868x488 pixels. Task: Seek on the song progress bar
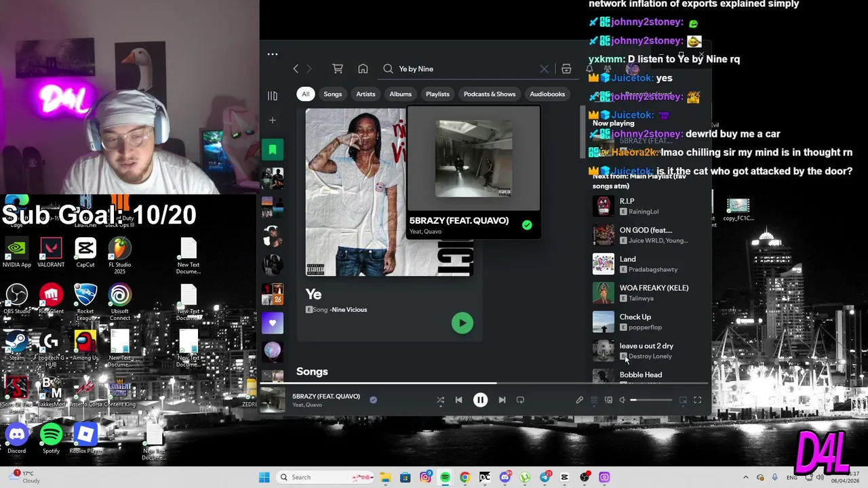click(x=484, y=383)
